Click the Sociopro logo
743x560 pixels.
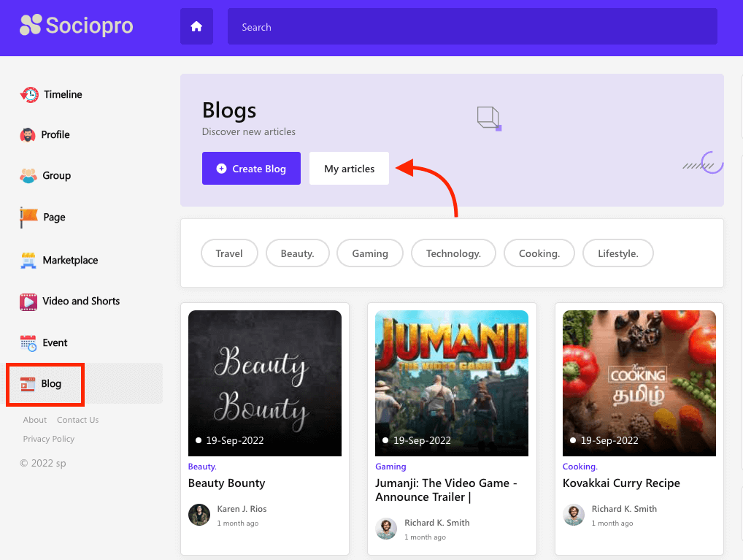76,26
